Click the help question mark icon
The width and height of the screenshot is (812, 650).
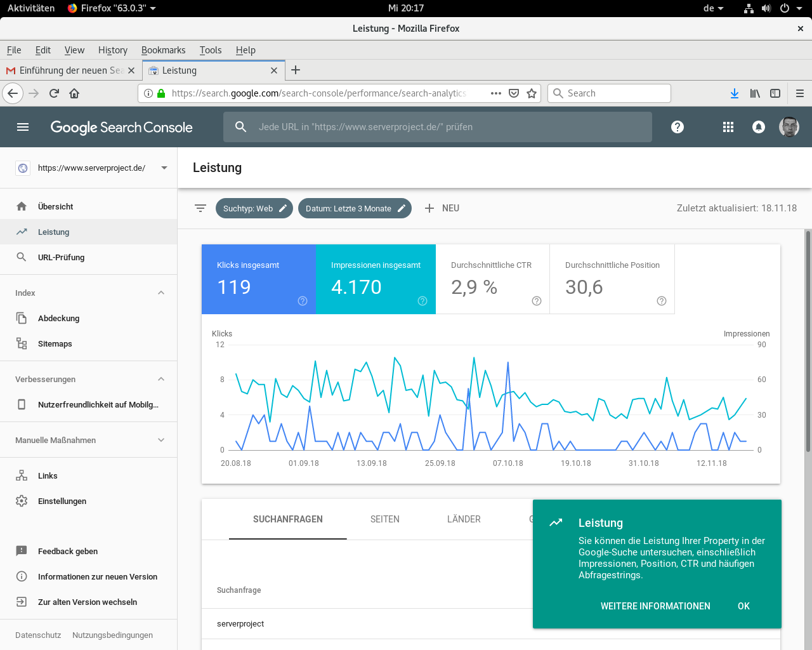[678, 127]
